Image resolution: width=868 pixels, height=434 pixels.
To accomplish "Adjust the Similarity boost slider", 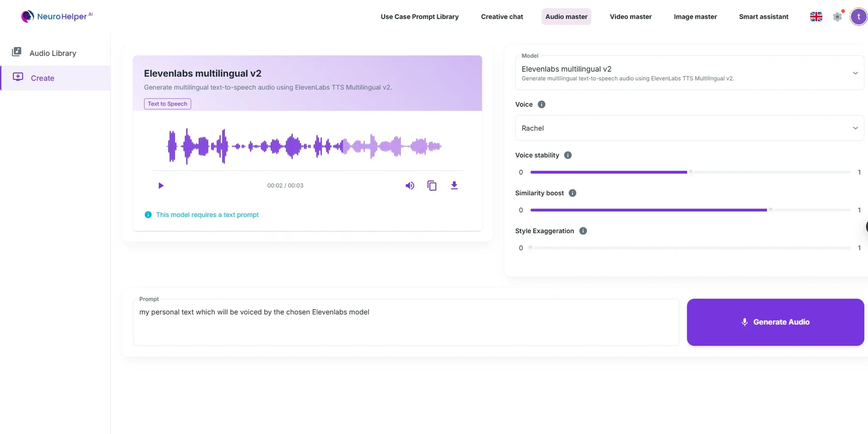I will pyautogui.click(x=690, y=210).
